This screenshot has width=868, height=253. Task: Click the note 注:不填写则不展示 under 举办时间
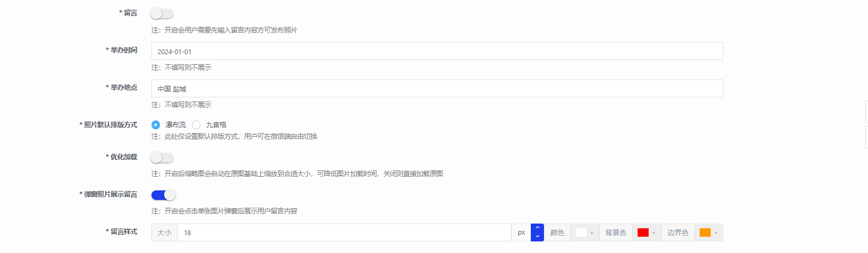pos(181,67)
